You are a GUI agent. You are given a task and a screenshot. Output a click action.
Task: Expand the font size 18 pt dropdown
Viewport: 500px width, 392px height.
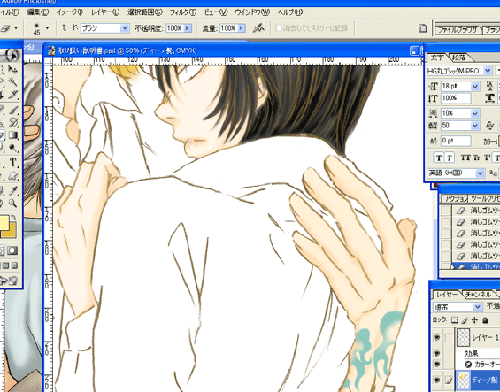475,86
